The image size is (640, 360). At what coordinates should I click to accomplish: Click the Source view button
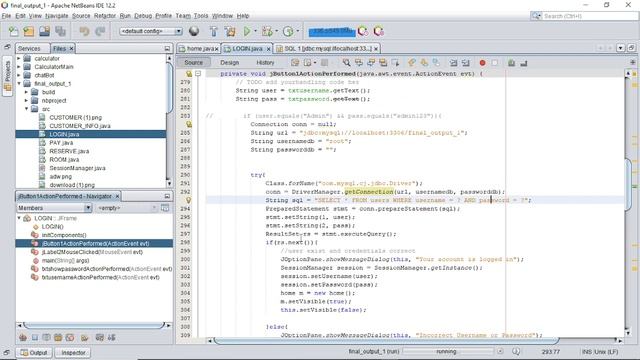click(x=193, y=62)
